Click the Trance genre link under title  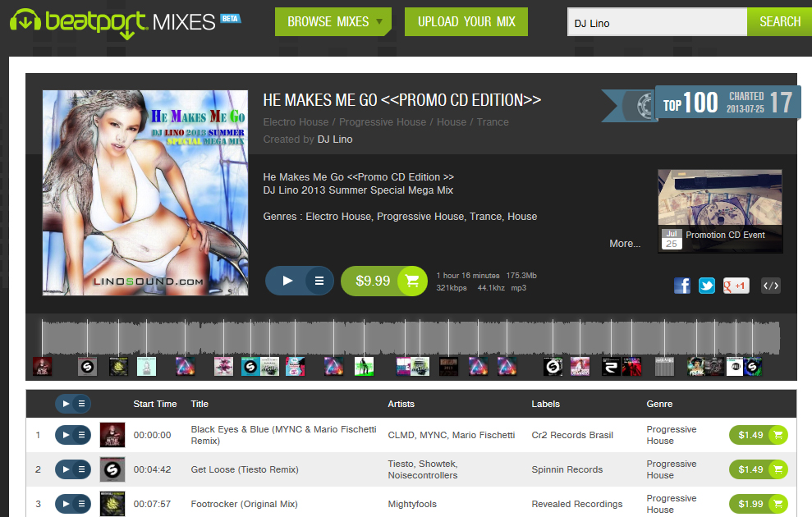(x=493, y=122)
